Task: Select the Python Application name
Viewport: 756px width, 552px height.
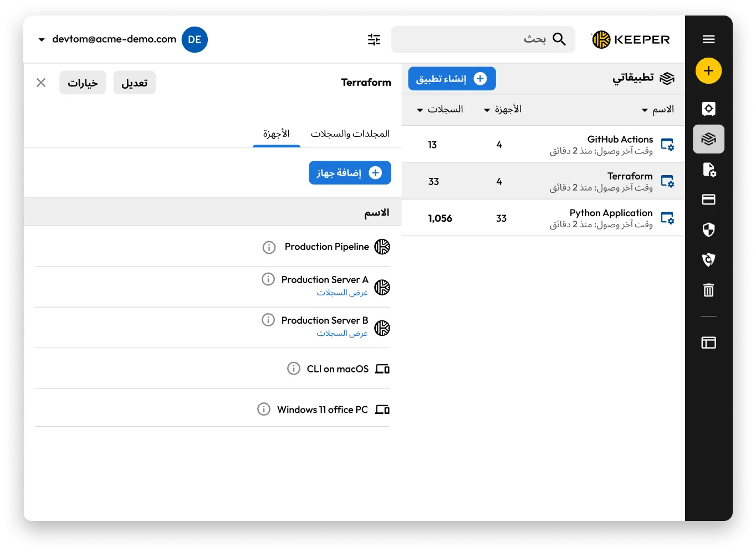Action: pos(611,213)
